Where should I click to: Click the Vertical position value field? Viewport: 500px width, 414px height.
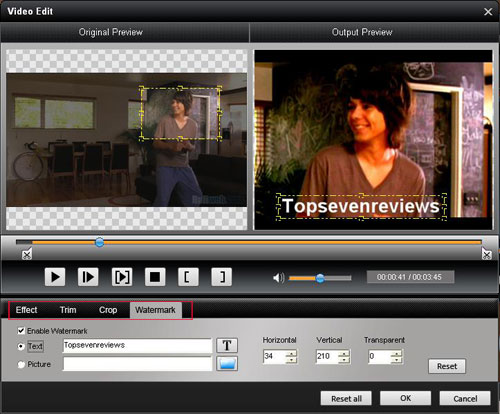(327, 356)
